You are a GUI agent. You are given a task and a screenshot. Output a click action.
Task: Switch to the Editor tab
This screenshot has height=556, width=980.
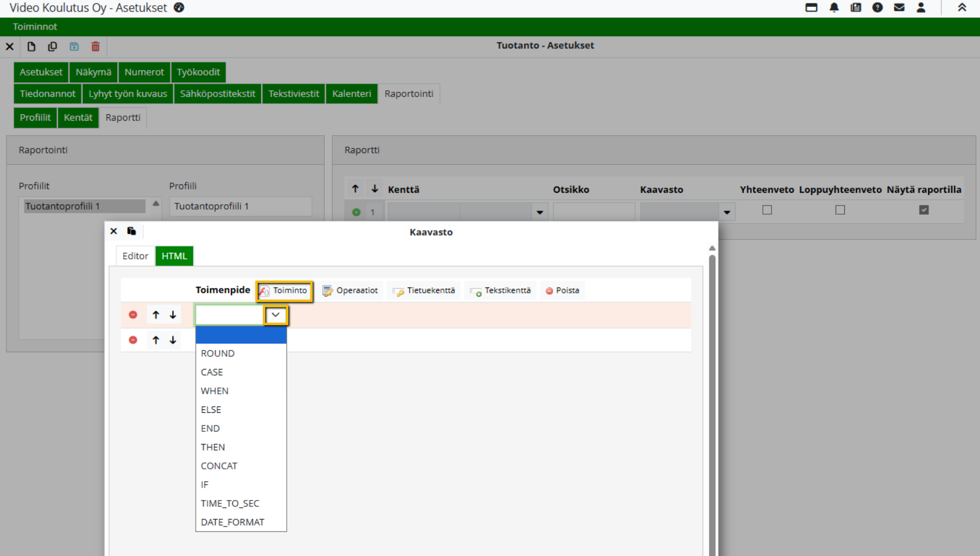(135, 256)
